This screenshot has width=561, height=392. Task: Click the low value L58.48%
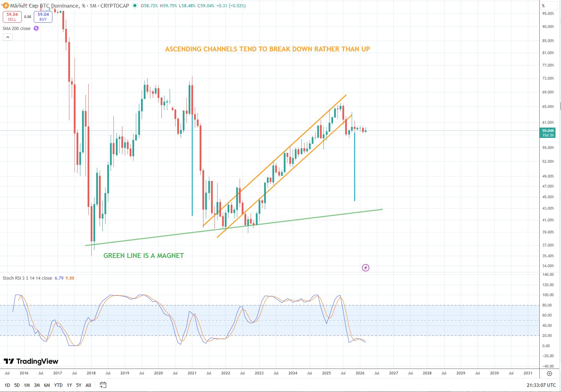click(187, 6)
